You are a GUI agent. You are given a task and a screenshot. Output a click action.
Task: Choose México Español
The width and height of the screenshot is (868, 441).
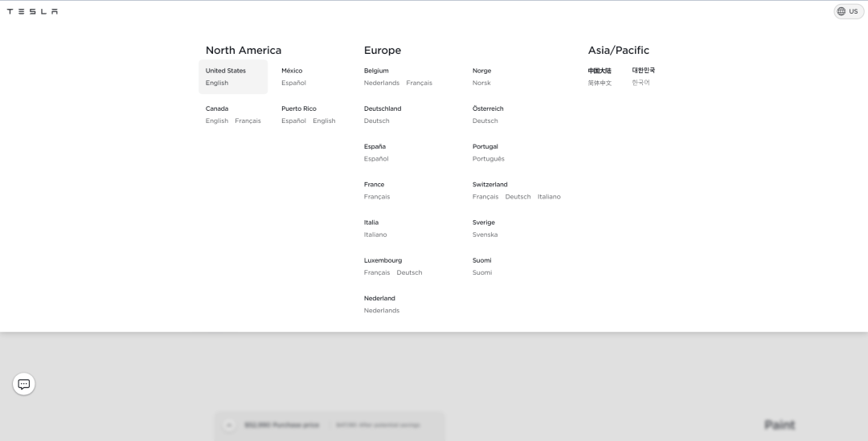[x=293, y=83]
